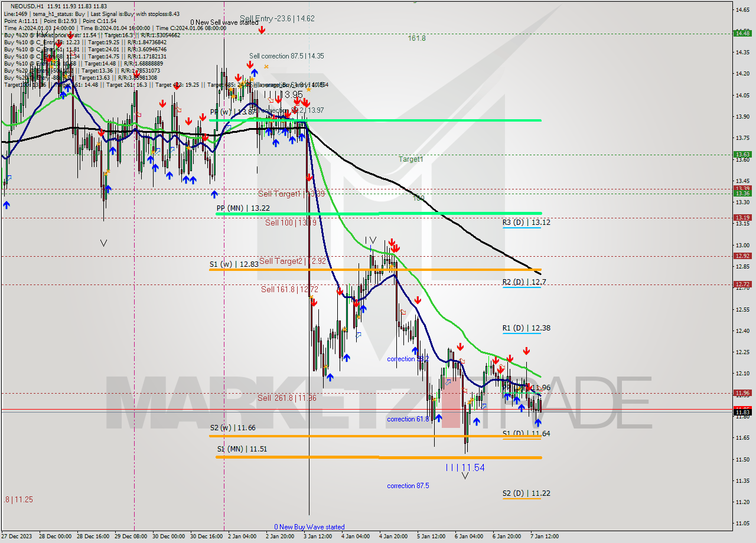This screenshot has height=543, width=756.
Task: Select the 11.05 value on price scale
Action: (742, 523)
